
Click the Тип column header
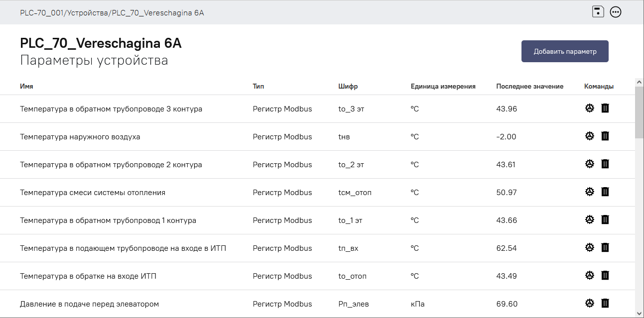coord(258,86)
